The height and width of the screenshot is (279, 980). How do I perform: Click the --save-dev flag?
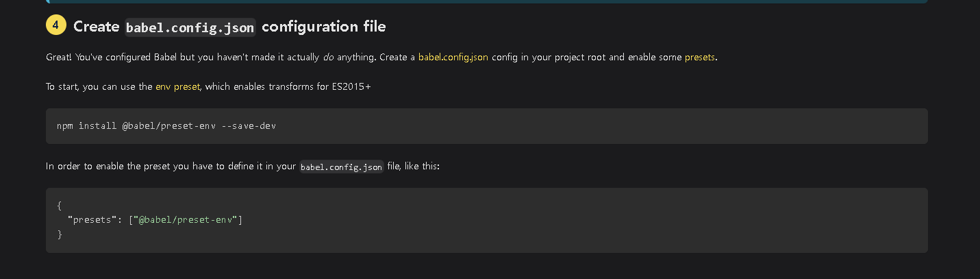[249, 126]
